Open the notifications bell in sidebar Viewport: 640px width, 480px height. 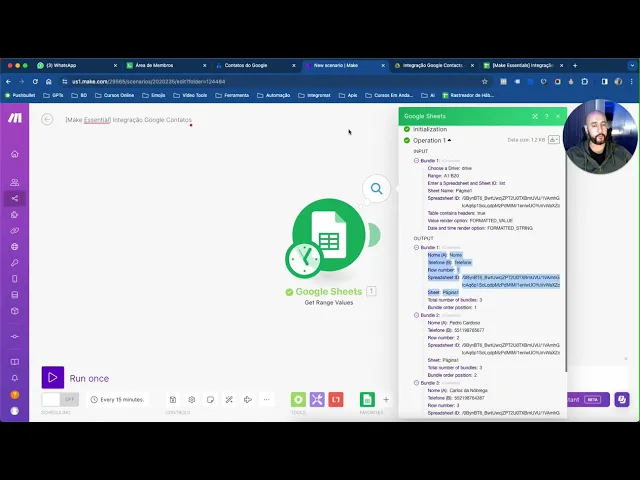pos(15,378)
